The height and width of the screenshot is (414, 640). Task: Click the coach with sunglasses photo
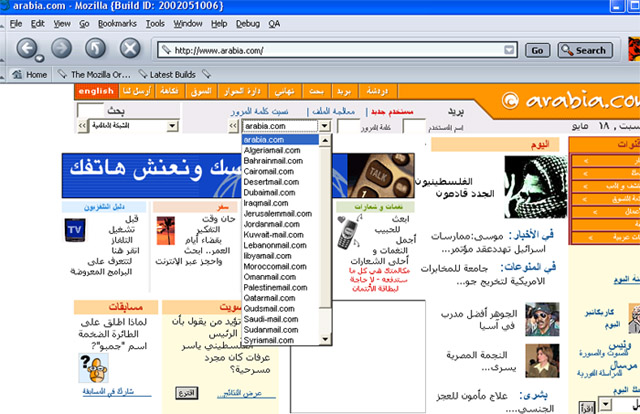542,319
